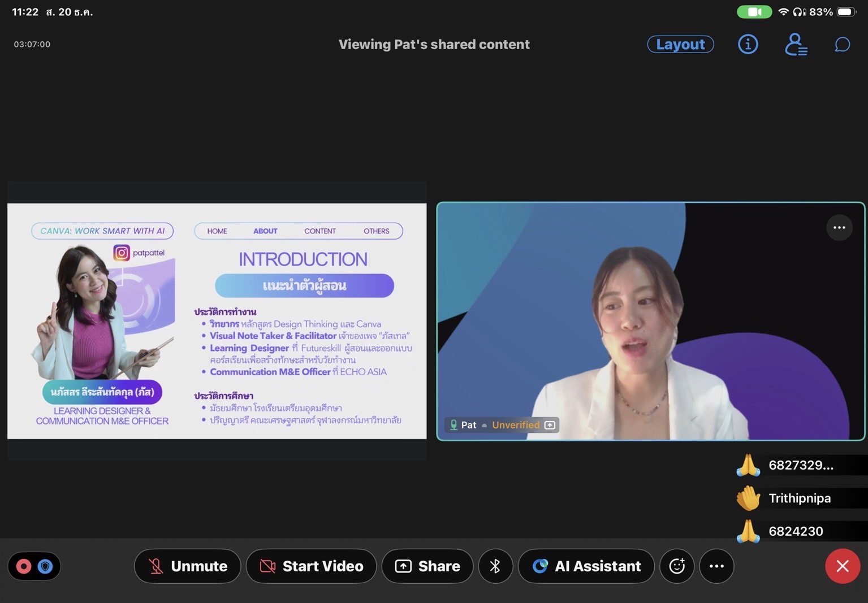Start Video camera toggle

click(x=311, y=566)
